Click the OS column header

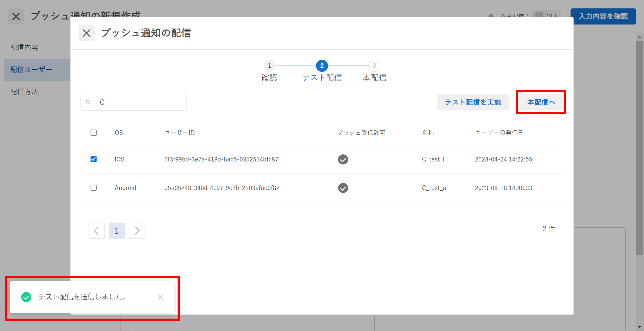(x=119, y=133)
